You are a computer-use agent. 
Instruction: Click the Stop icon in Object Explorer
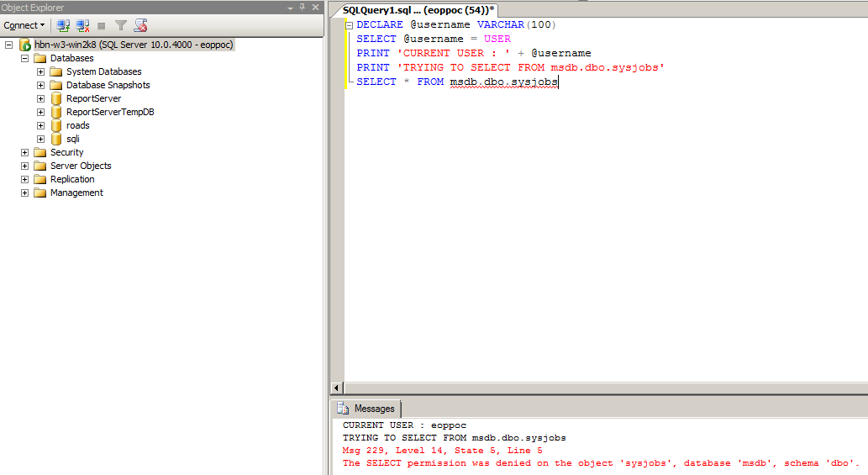102,25
